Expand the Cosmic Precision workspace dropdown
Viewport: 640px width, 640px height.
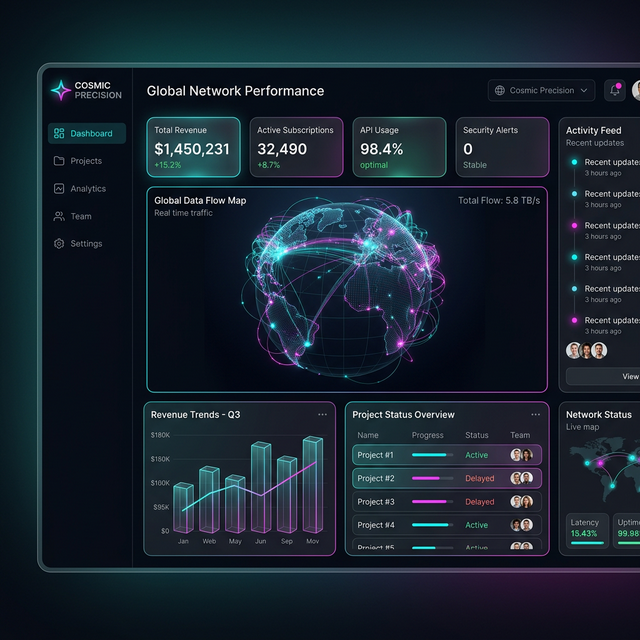point(584,90)
